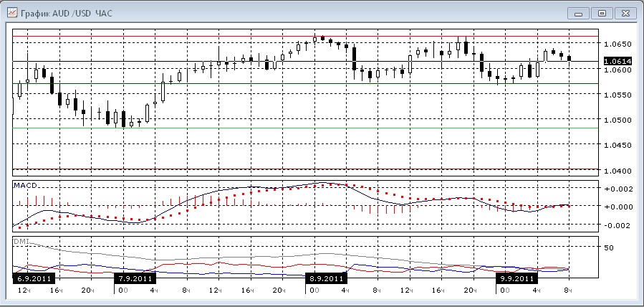Click the 1.0550 price axis label
The height and width of the screenshot is (307, 644).
(617, 95)
